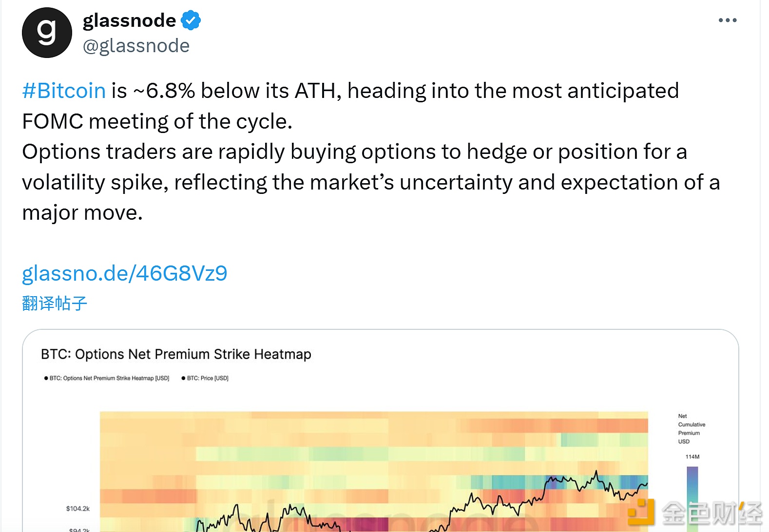The width and height of the screenshot is (769, 532).
Task: Click the golden 金色财经 logo icon
Action: pyautogui.click(x=641, y=512)
